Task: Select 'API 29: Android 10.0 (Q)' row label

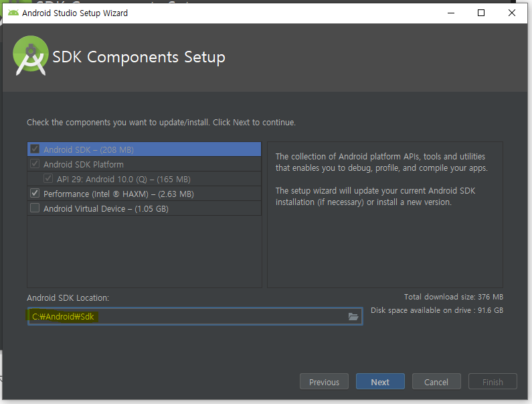Action: tap(124, 179)
